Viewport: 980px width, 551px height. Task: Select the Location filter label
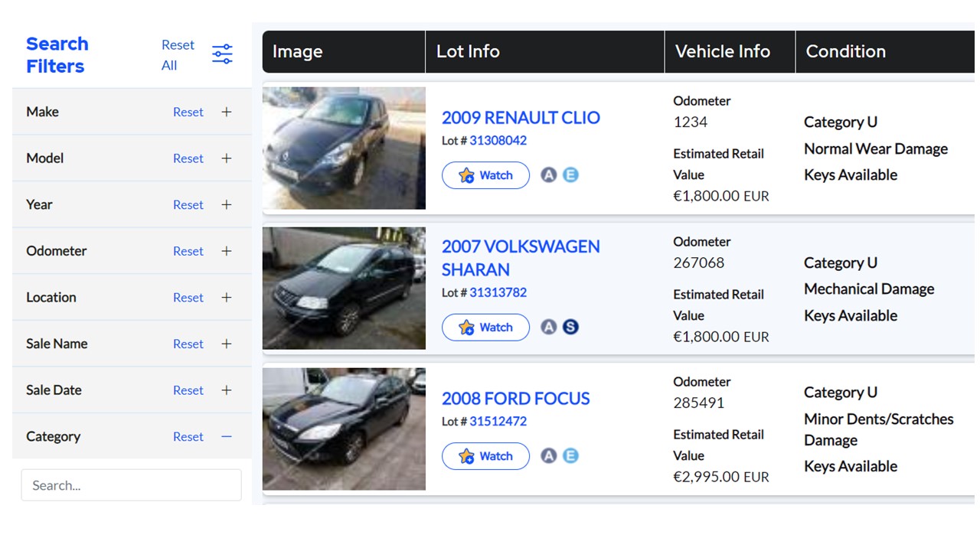click(51, 298)
